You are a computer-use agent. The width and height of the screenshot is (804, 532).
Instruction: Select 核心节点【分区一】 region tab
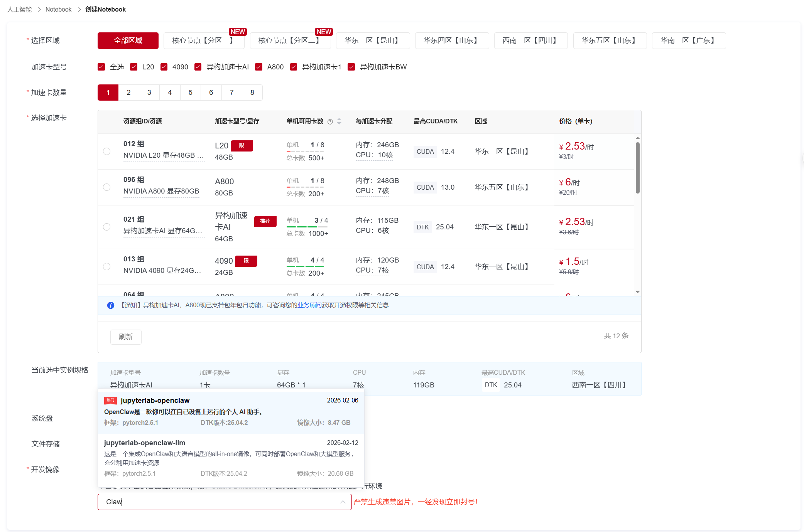[204, 40]
